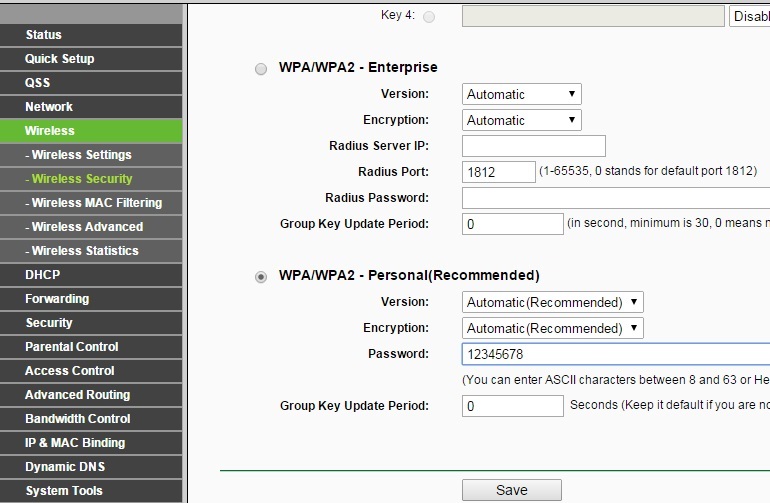Select the WPA/WPA2 - Enterprise radio button
This screenshot has height=503, width=770.
[x=261, y=68]
